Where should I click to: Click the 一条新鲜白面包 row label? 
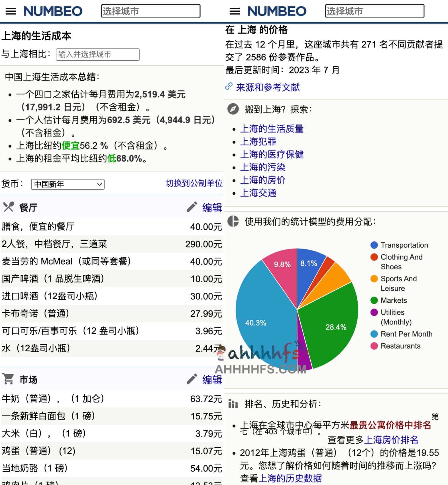coord(48,416)
